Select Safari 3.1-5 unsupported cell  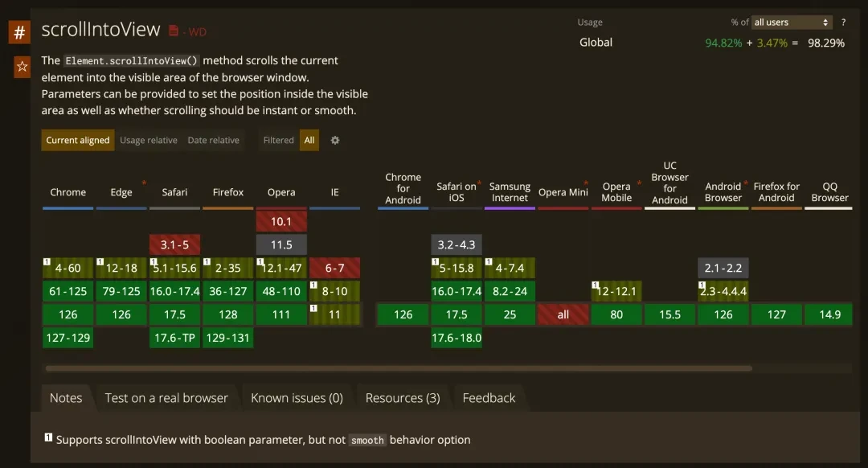coord(174,244)
